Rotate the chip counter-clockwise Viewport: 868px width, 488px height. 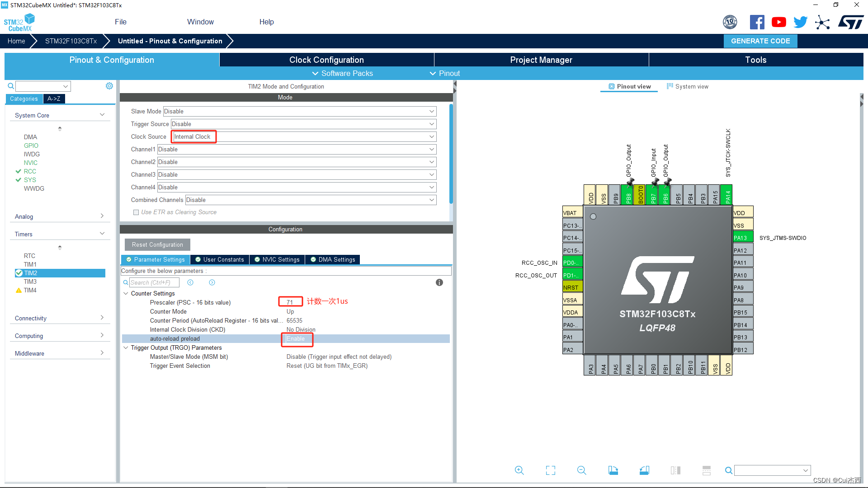(644, 470)
